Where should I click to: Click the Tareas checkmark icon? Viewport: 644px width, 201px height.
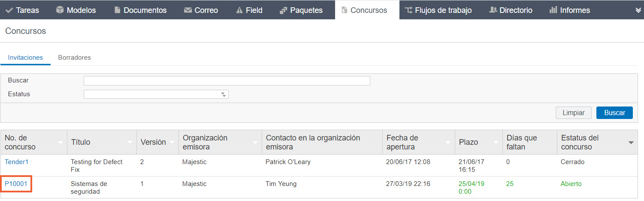point(9,10)
